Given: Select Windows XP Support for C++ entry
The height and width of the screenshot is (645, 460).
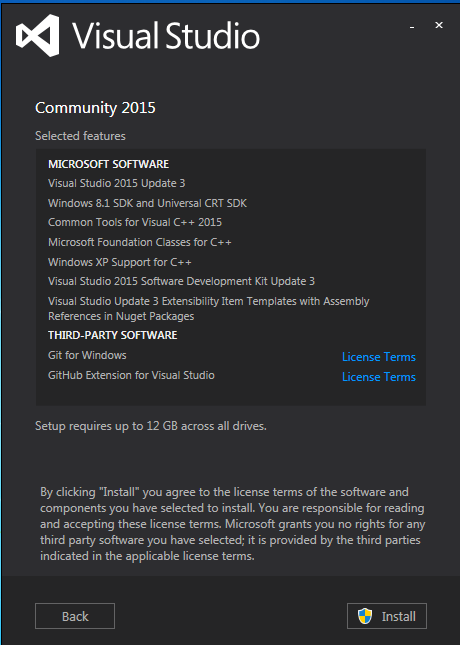Looking at the screenshot, I should point(120,262).
